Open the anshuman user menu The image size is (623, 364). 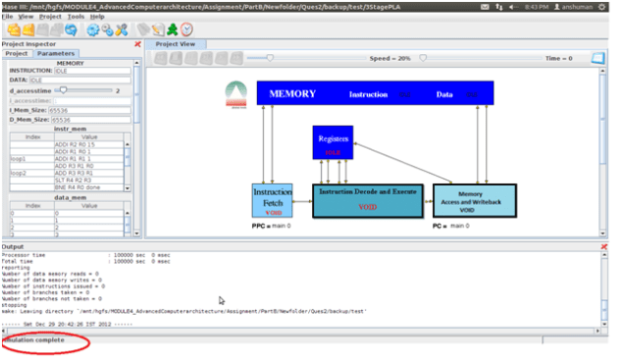[x=573, y=7]
